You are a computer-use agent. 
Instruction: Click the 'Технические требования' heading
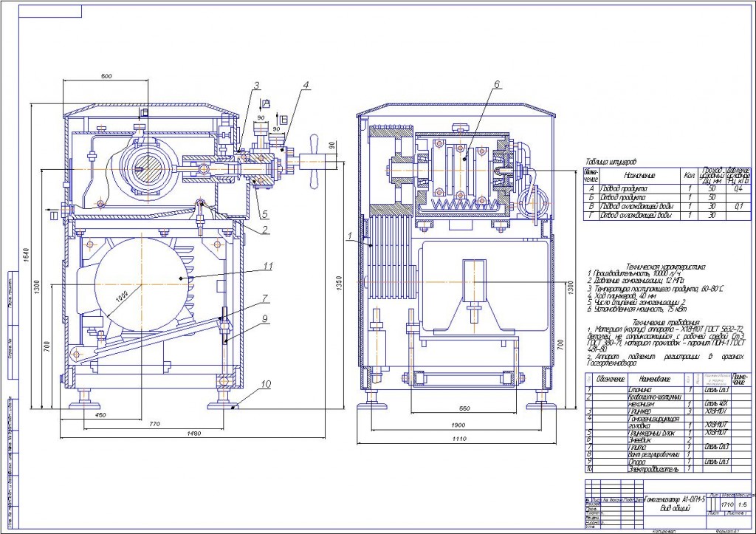(665, 322)
